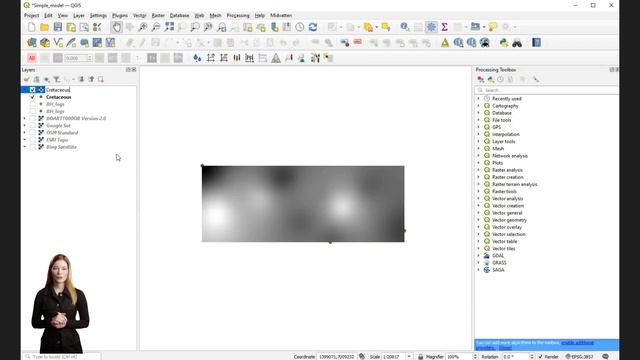Open the Scale dropdown in status bar
The image size is (640, 360).
(x=409, y=357)
